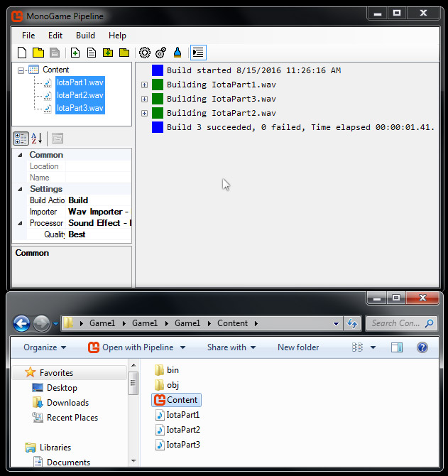Image resolution: width=448 pixels, height=476 pixels.
Task: Click the Rebuild double-gear icon
Action: click(x=161, y=53)
